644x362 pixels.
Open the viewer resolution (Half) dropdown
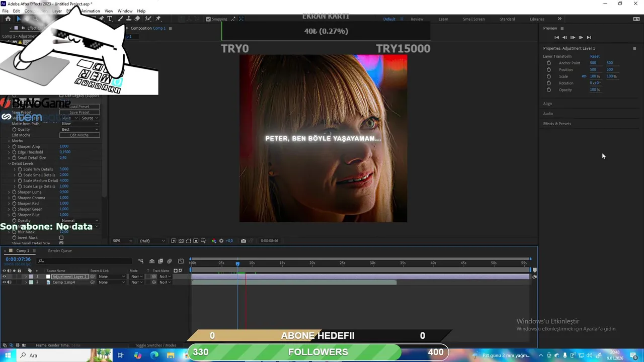click(152, 241)
